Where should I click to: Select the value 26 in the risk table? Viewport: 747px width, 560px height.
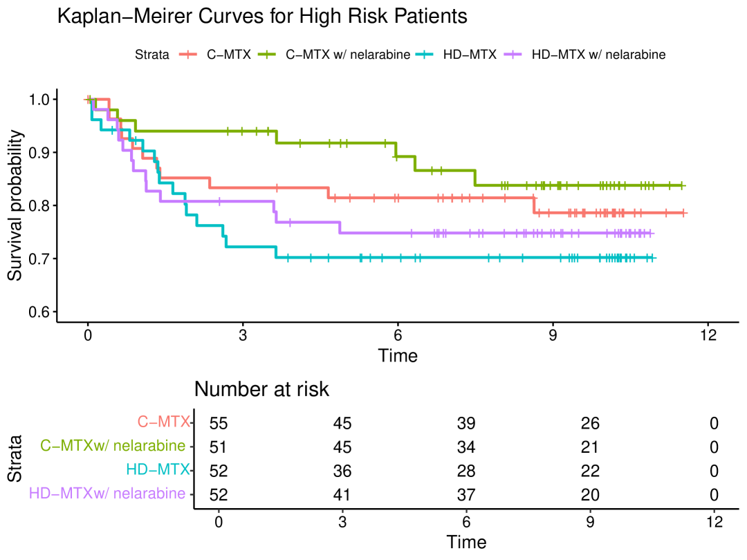pos(590,423)
